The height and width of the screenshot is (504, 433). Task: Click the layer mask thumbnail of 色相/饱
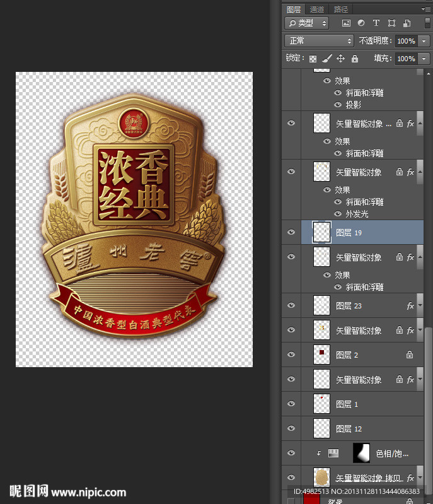tap(361, 453)
